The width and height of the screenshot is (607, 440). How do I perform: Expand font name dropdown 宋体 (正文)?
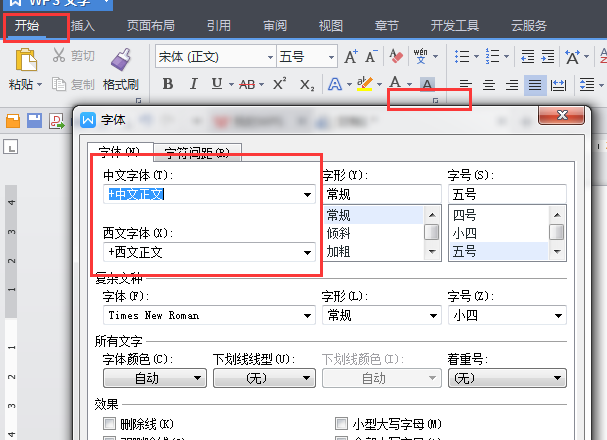pyautogui.click(x=270, y=57)
